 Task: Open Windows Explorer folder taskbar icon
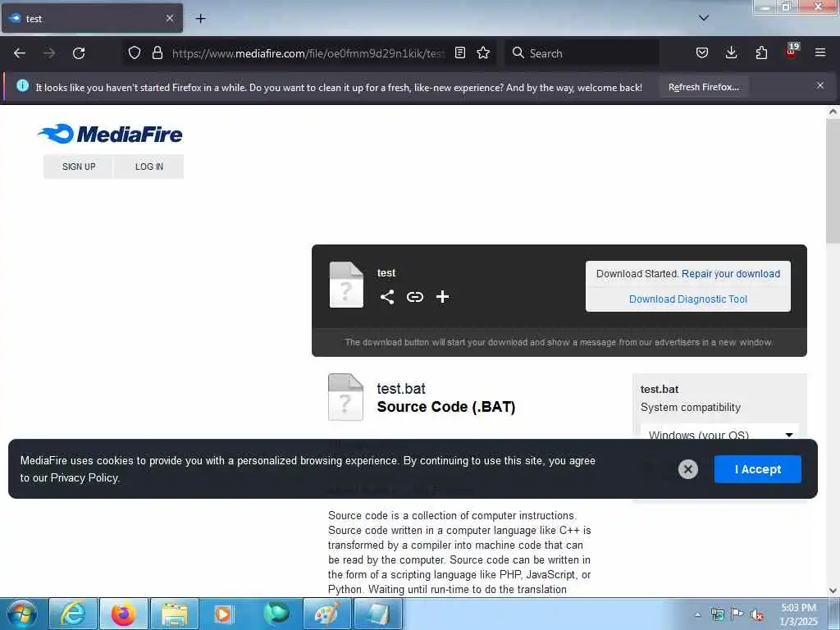175,614
